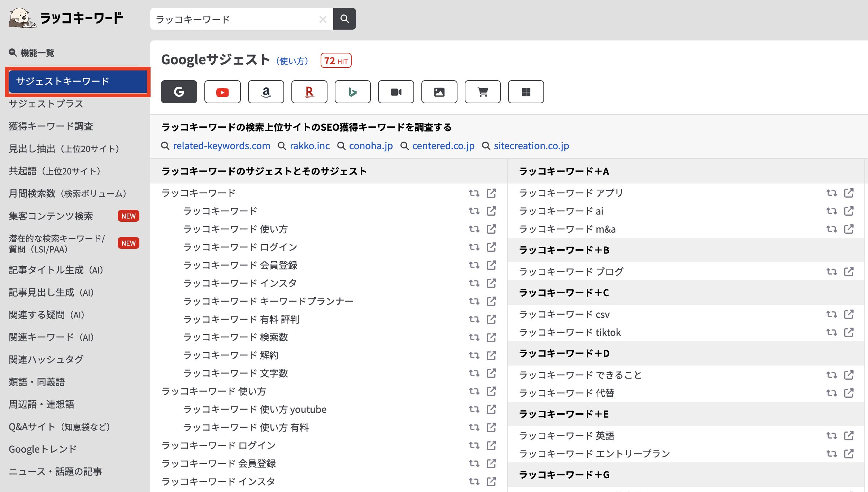868x492 pixels.
Task: Open rakko.inc keyword research link
Action: (310, 146)
